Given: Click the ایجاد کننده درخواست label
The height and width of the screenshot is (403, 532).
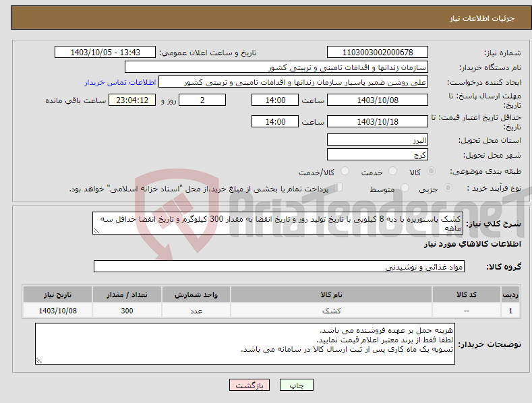Looking at the screenshot, I should 484,82.
